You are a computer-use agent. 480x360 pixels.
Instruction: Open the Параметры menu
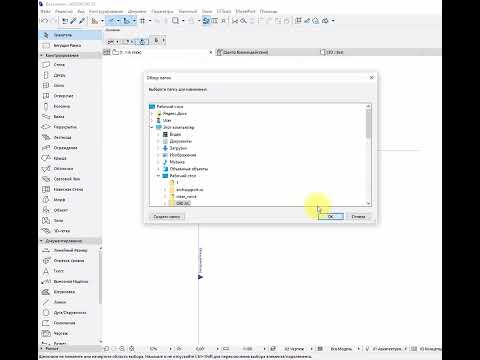coord(162,11)
